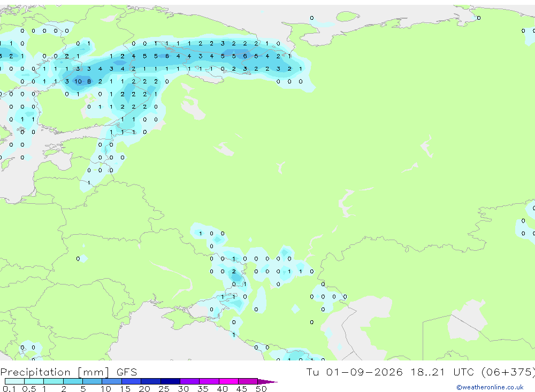The width and height of the screenshot is (535, 392).
Task: Click the '35' legend scale label
Action: [203, 389]
